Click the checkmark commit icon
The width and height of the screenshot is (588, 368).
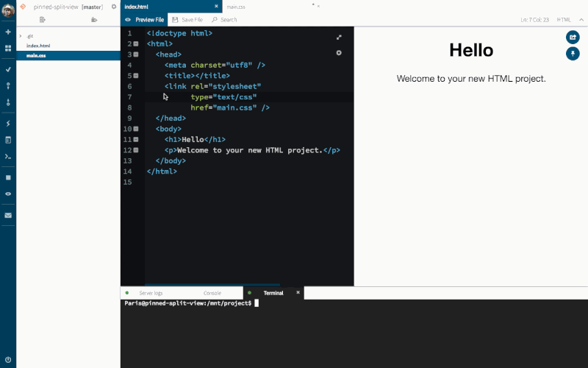(8, 69)
